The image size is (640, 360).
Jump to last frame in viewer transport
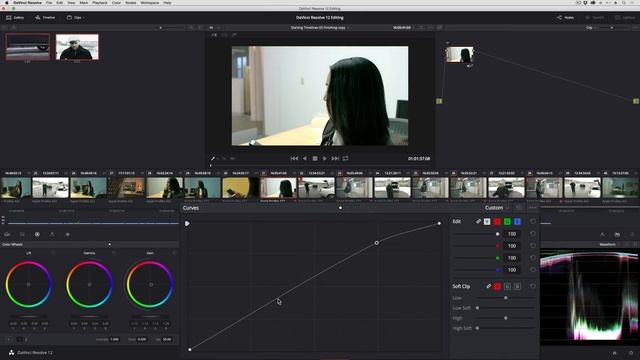point(335,158)
